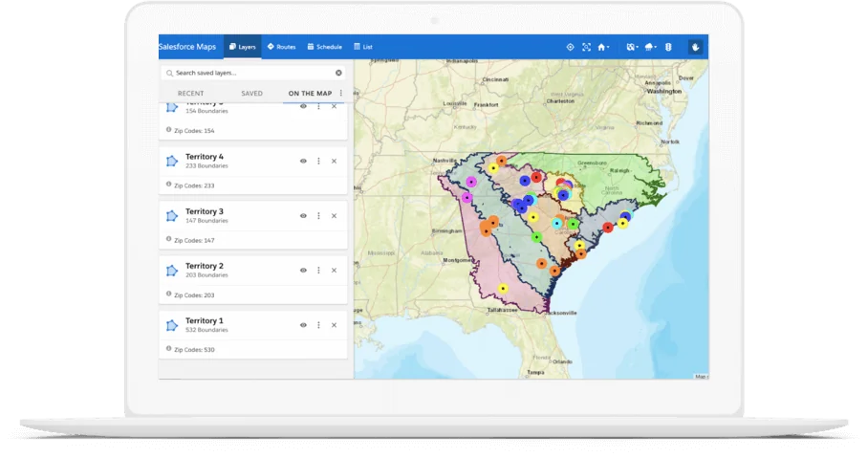The height and width of the screenshot is (458, 868).
Task: Open options menu beside ON THE MAP
Action: [341, 93]
